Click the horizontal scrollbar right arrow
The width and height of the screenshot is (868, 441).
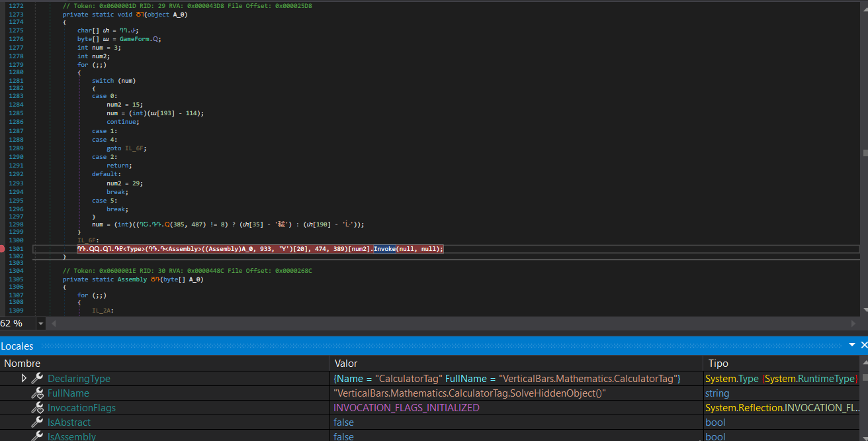(854, 324)
